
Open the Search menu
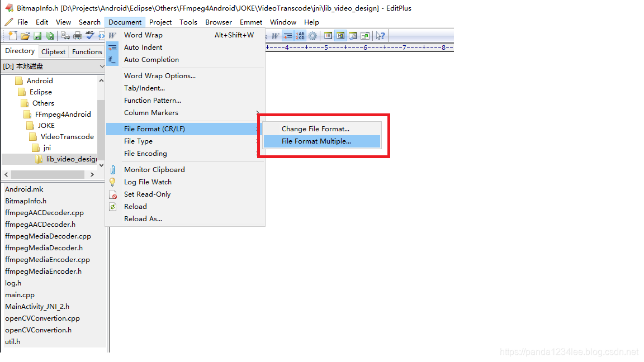click(89, 22)
